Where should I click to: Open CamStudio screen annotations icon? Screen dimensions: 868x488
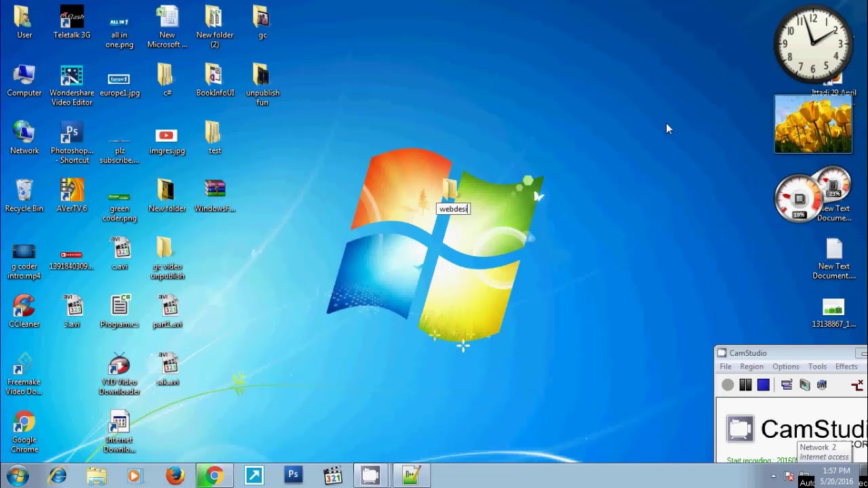coord(805,385)
